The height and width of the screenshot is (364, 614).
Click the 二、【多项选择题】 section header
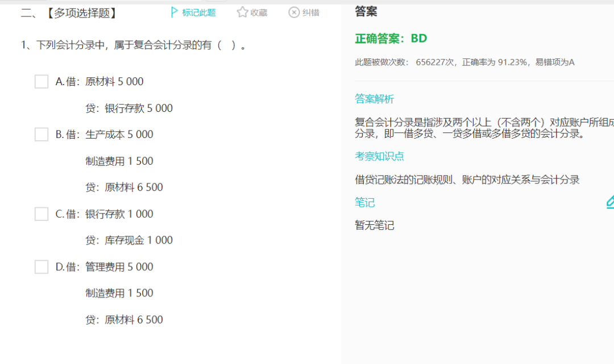click(69, 13)
